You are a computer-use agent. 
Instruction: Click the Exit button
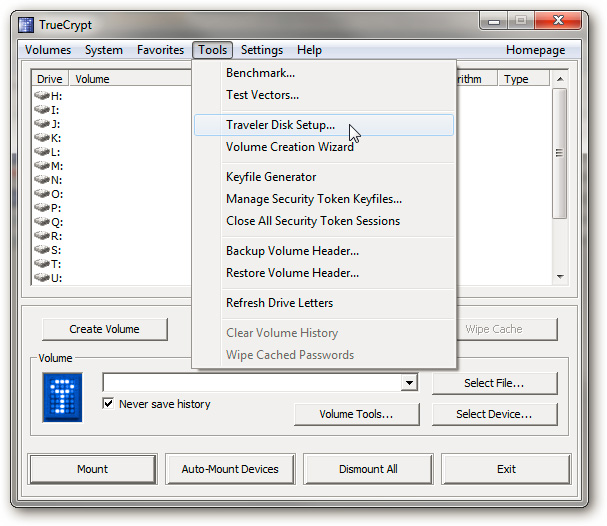point(506,469)
